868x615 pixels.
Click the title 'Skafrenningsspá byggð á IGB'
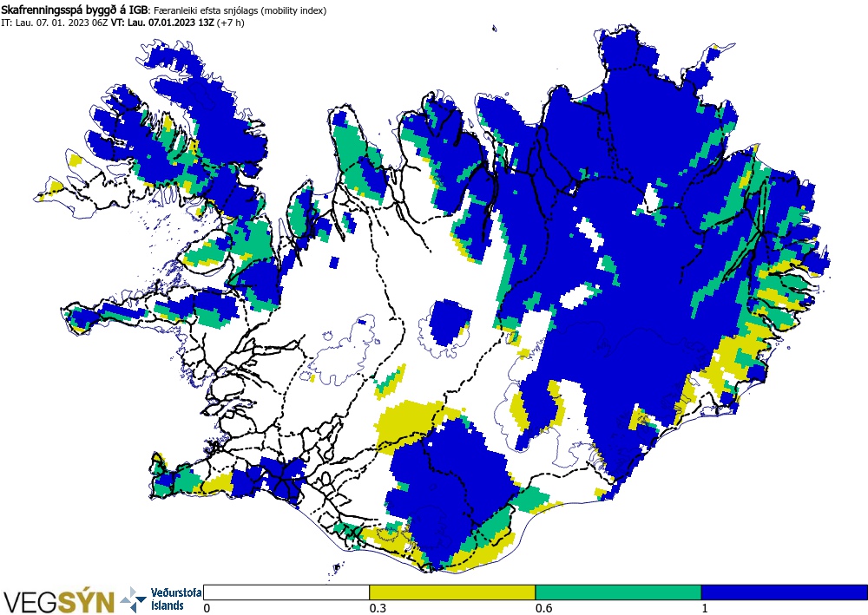point(74,10)
